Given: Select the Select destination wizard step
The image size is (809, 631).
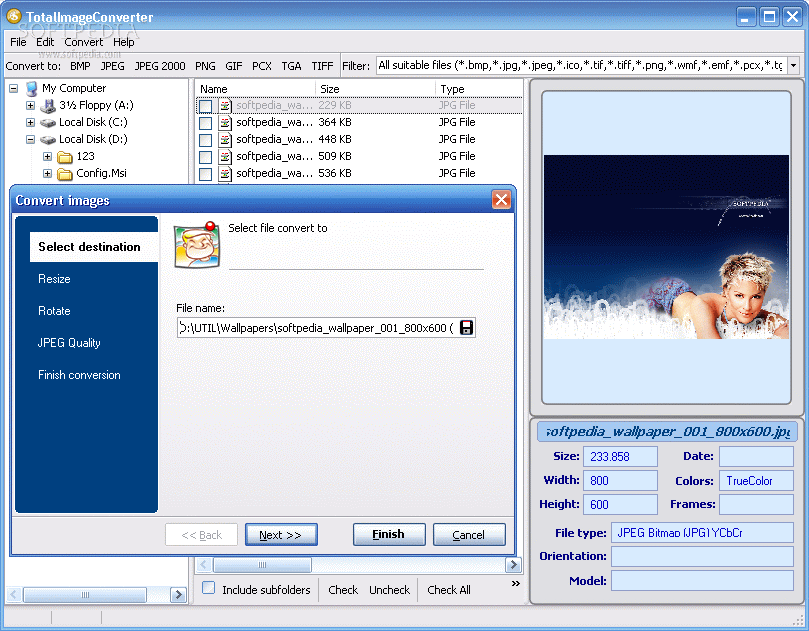Looking at the screenshot, I should pyautogui.click(x=94, y=247).
